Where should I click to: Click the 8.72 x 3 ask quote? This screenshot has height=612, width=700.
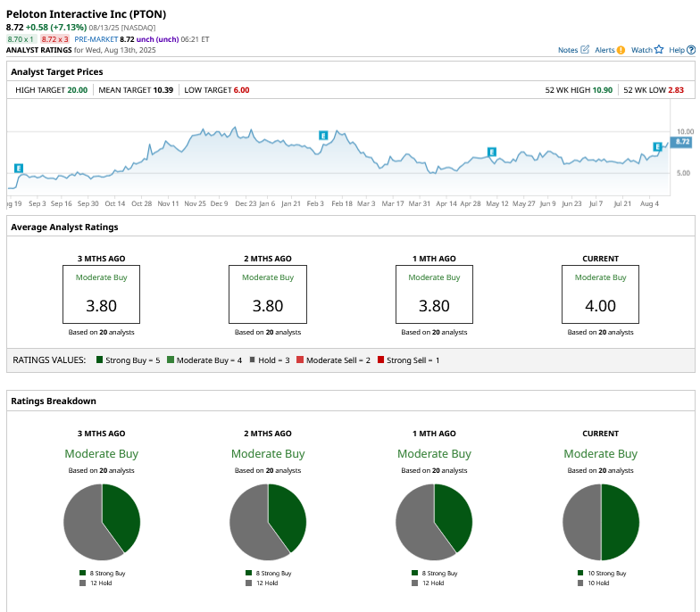point(55,39)
